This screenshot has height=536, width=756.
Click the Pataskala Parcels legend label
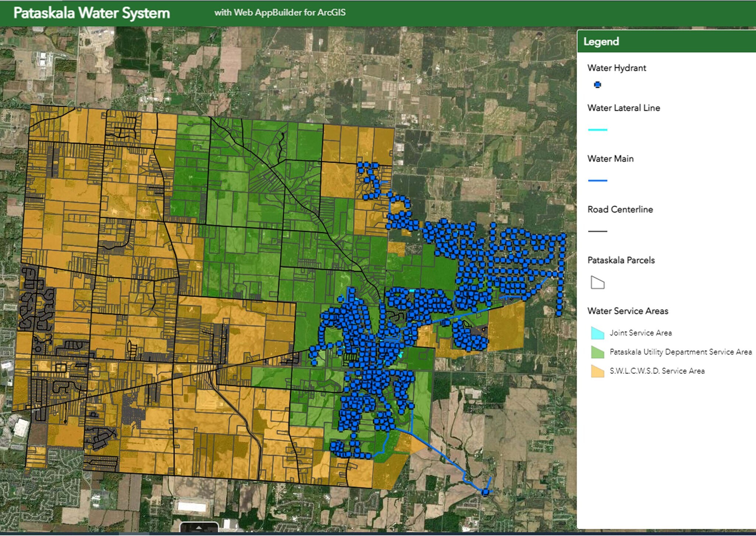click(x=621, y=260)
